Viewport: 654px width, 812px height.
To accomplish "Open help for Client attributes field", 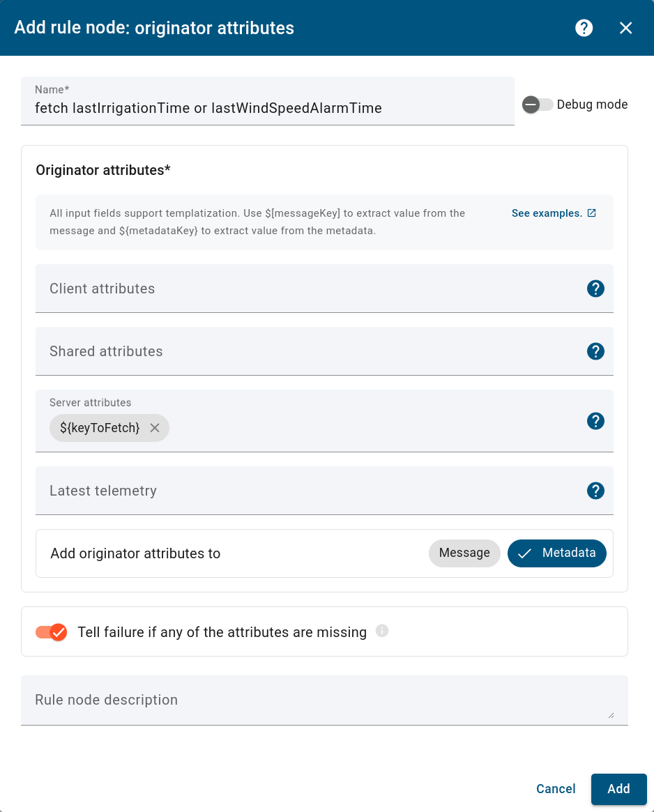I will [595, 289].
